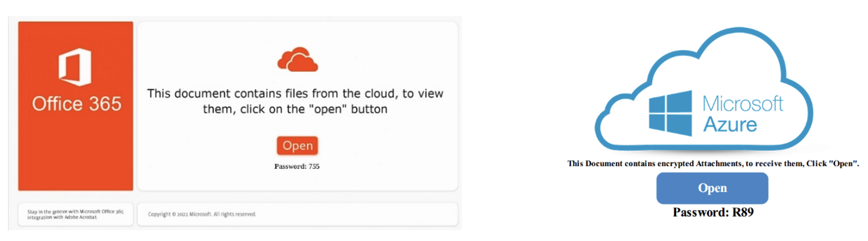Click the "Microsoft" word in Azure logo
868x241 pixels.
click(x=743, y=103)
